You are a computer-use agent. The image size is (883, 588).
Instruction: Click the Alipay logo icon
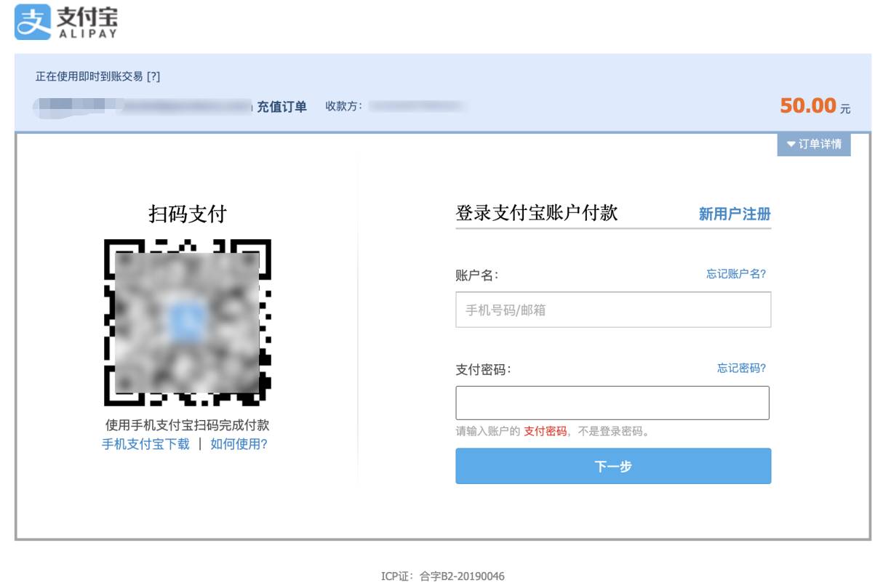tap(33, 22)
